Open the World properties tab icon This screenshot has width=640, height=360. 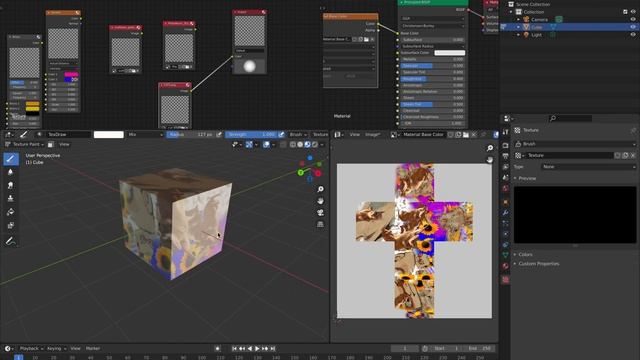[x=505, y=188]
